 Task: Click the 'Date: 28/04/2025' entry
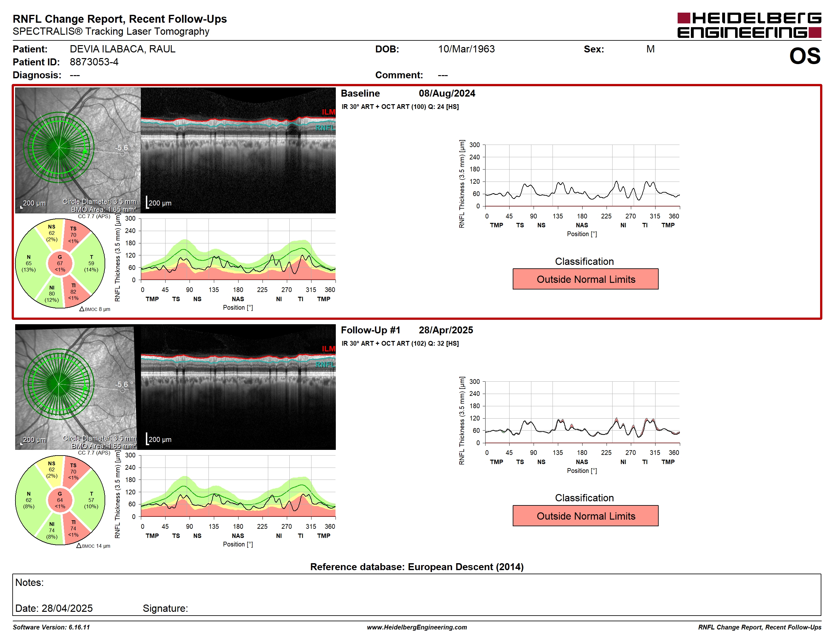pos(54,608)
